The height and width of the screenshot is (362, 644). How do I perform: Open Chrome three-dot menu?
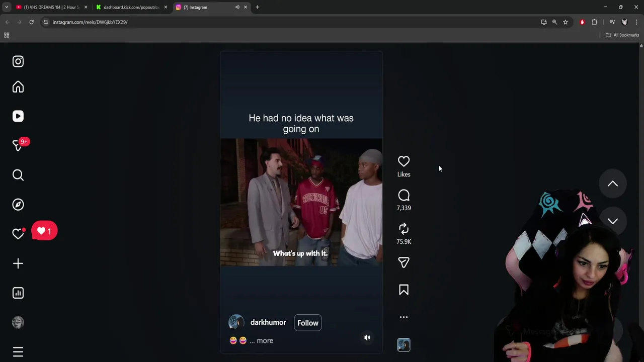[636, 22]
